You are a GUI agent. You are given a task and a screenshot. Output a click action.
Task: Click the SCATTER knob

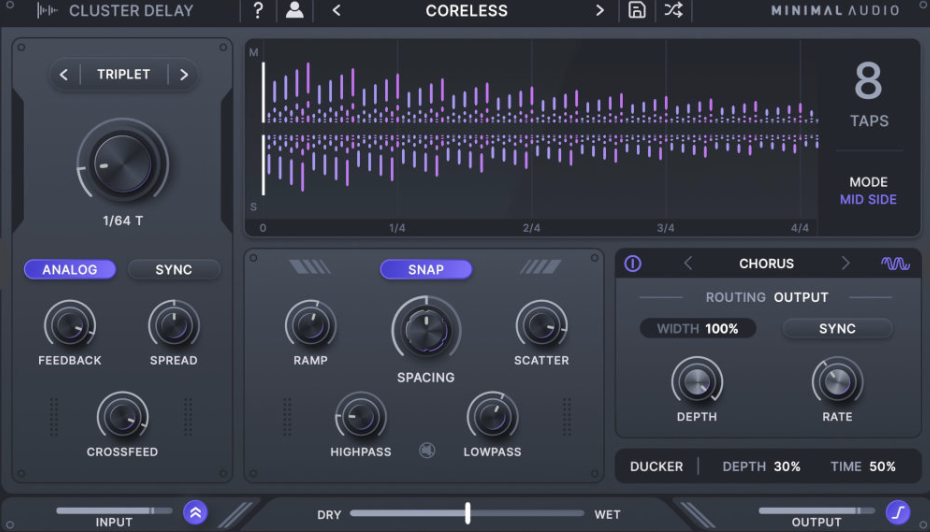542,325
